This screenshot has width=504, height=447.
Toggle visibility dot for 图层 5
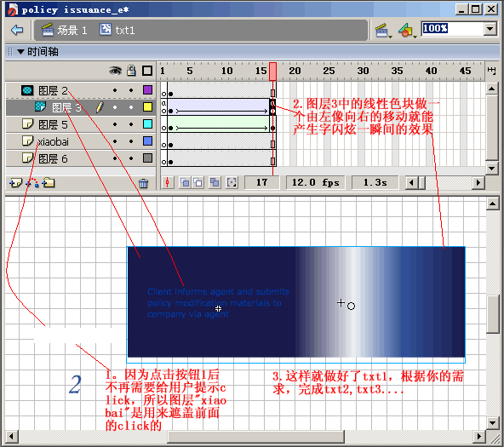coord(115,124)
